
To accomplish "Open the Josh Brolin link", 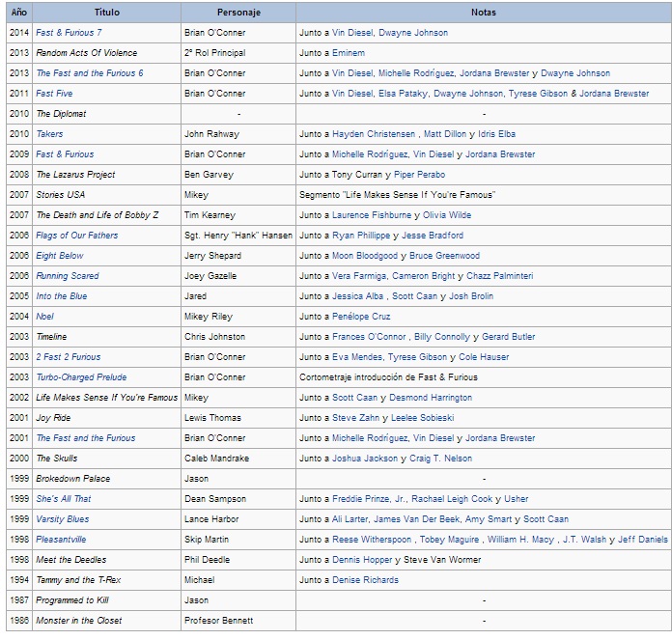I will coord(471,296).
